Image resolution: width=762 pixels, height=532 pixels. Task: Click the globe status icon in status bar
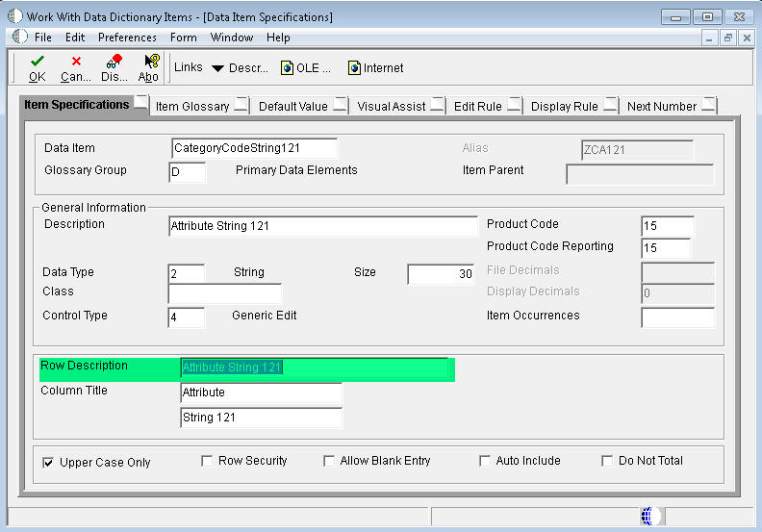[650, 517]
